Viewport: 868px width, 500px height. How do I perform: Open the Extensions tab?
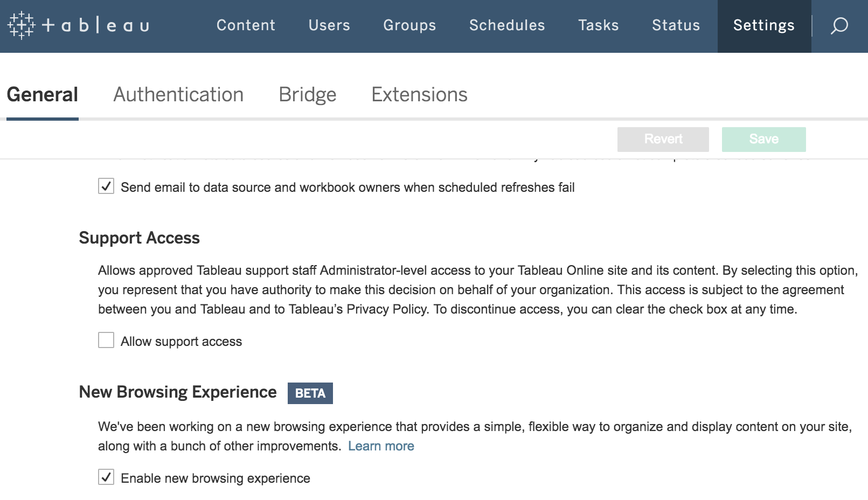tap(419, 95)
